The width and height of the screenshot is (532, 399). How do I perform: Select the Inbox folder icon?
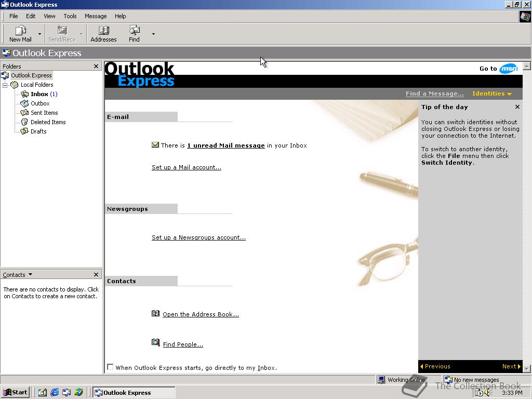(x=24, y=94)
